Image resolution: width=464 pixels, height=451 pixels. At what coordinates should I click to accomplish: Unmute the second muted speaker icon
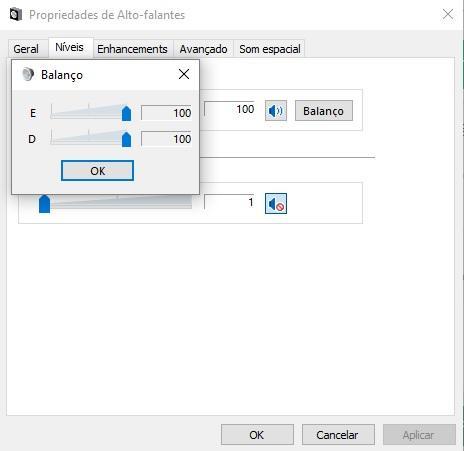276,203
